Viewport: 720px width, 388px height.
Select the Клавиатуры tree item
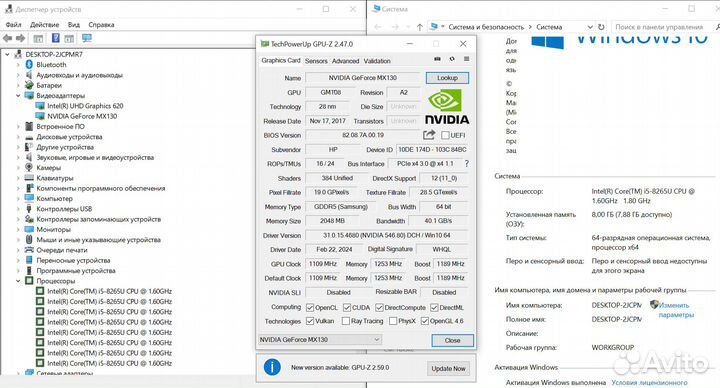pyautogui.click(x=55, y=178)
